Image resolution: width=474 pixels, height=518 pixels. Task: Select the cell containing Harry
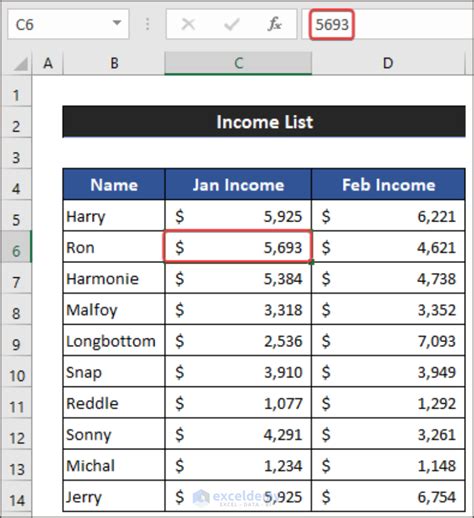click(x=114, y=216)
